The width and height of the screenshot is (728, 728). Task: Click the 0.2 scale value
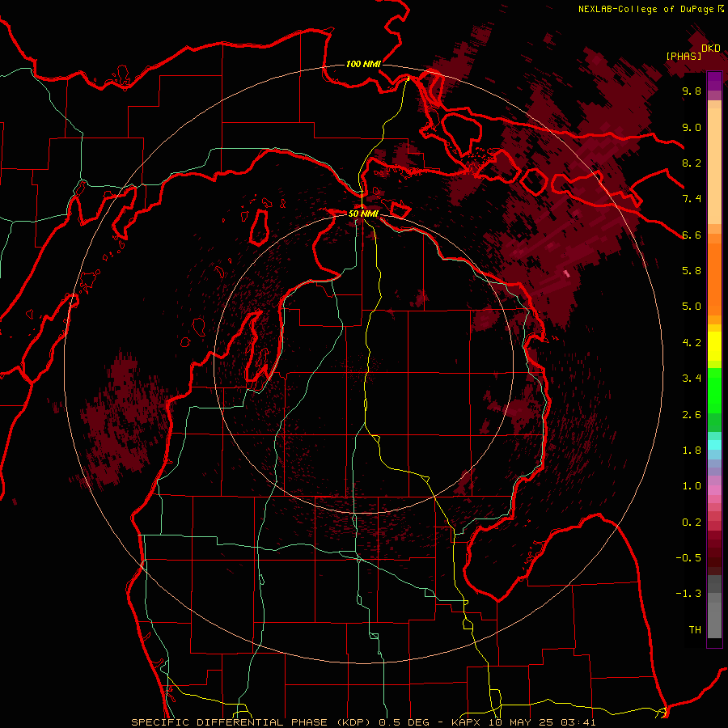[x=692, y=523]
